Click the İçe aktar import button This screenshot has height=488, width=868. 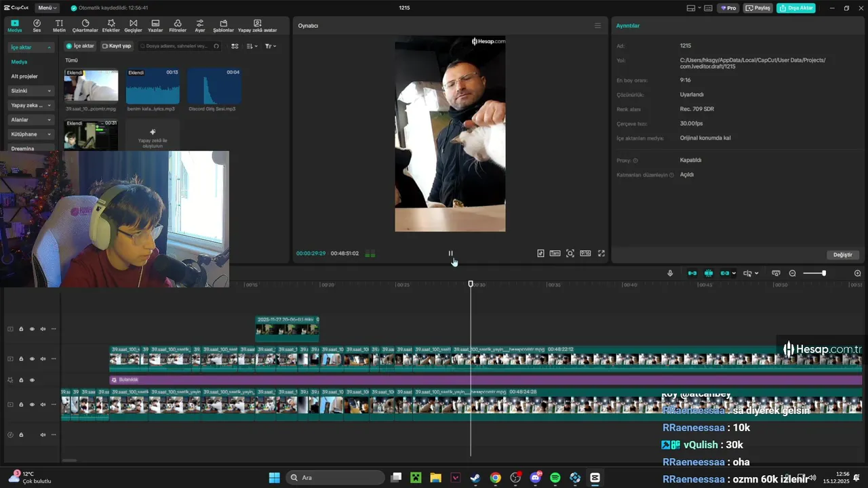coord(80,46)
